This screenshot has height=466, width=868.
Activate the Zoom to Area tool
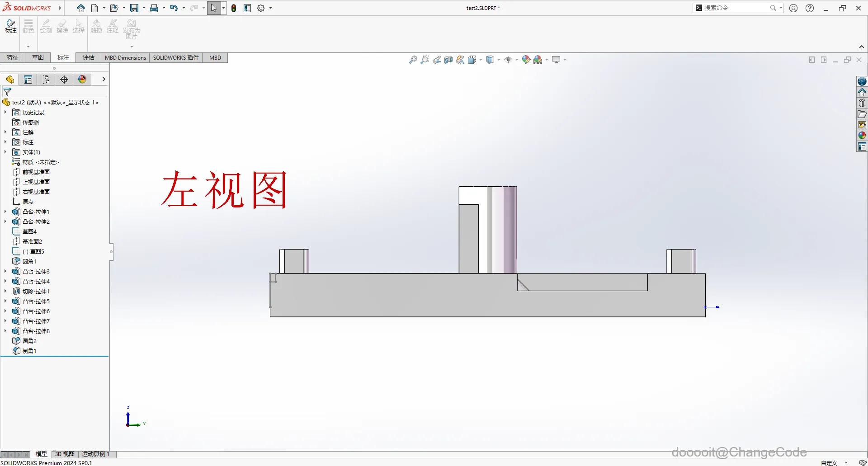click(x=425, y=59)
